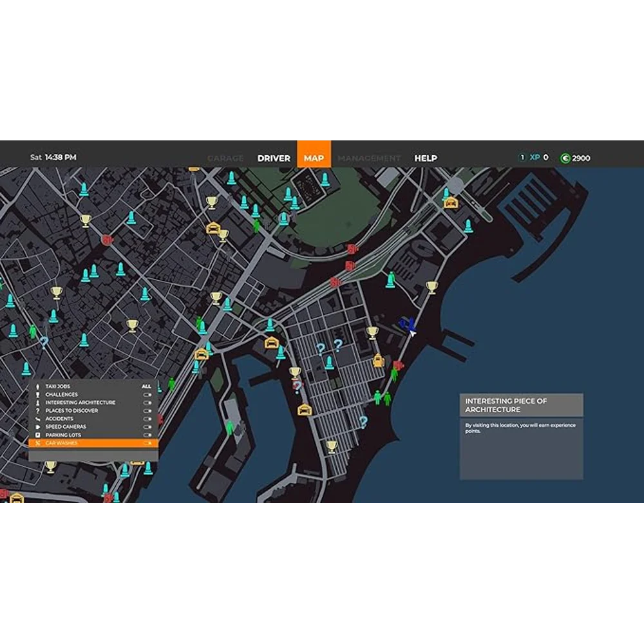
Task: Open the Garage tab
Action: pyautogui.click(x=225, y=158)
